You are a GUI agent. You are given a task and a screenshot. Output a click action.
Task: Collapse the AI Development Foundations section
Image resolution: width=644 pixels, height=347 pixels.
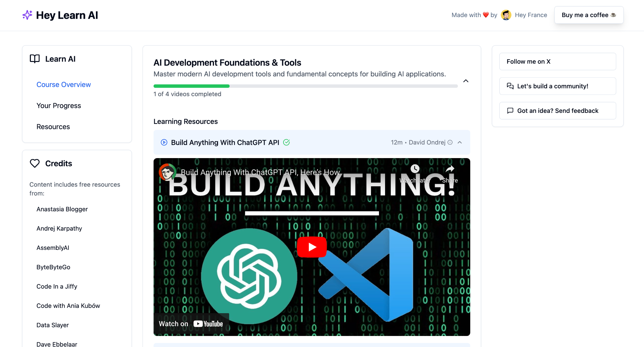tap(466, 81)
